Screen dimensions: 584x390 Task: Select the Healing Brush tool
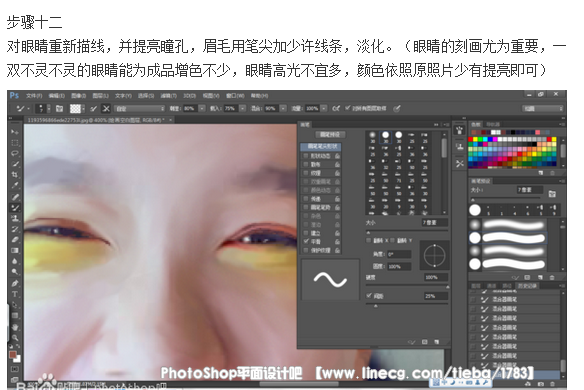[x=15, y=197]
